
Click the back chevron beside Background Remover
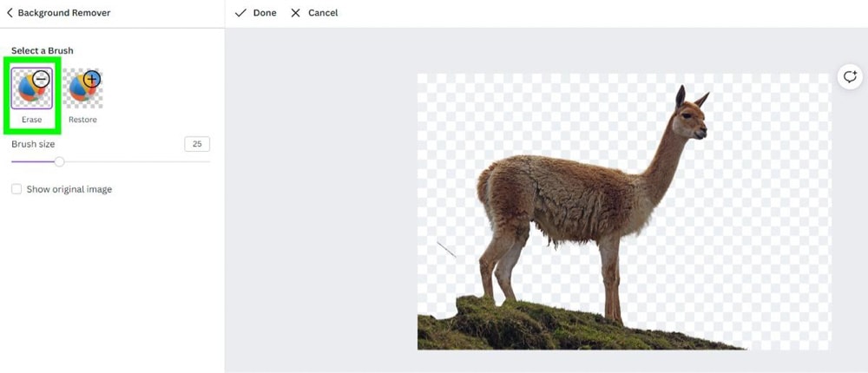(10, 13)
